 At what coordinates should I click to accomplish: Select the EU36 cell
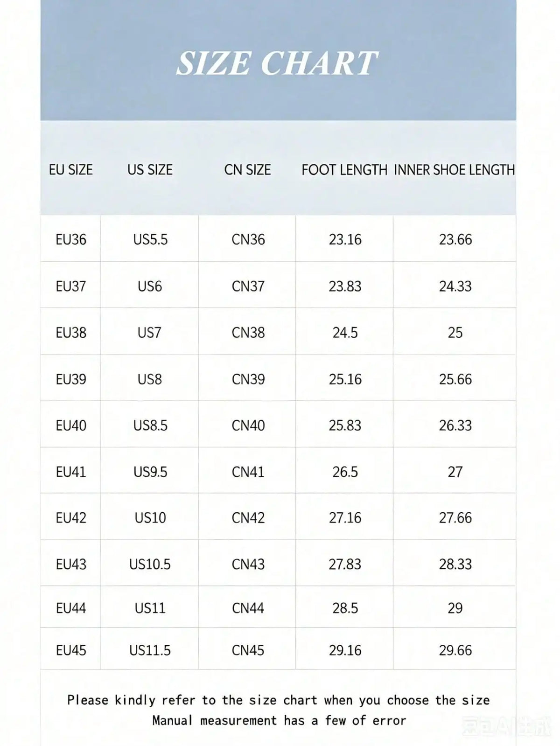coord(71,239)
